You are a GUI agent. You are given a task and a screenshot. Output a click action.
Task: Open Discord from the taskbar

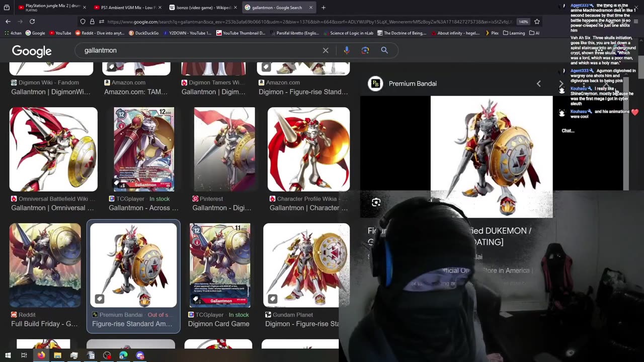pos(140,355)
